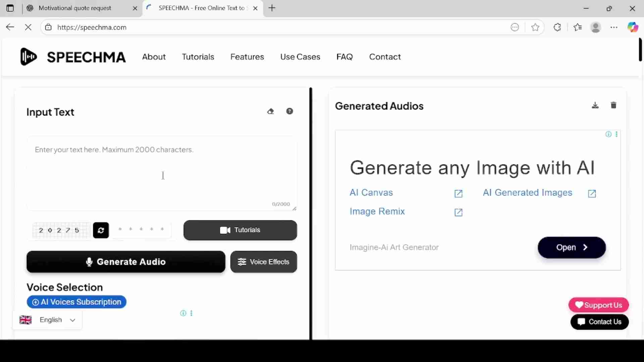Open the browser extensions puzzle icon

click(557, 27)
